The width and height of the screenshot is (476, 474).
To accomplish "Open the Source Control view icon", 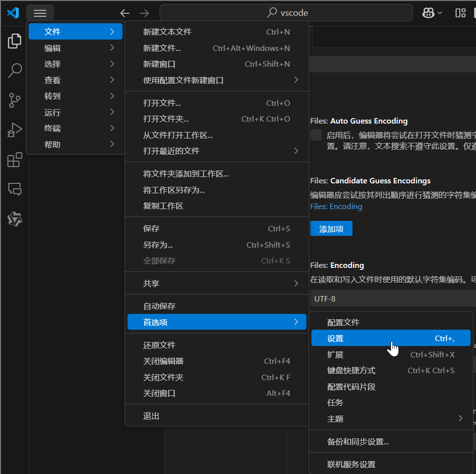I will [x=14, y=100].
